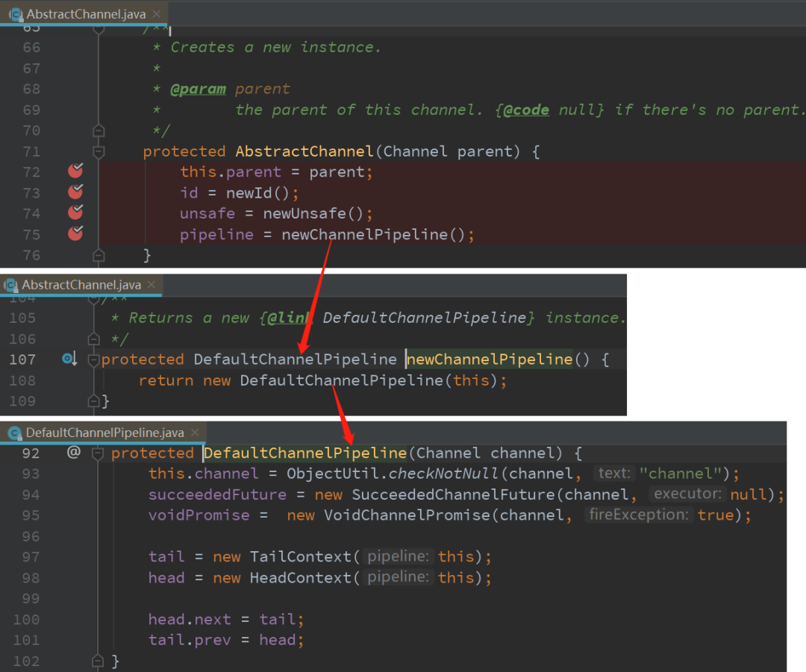Viewport: 806px width, 672px height.
Task: Collapse Javadoc end fold marker at line 106
Action: [x=93, y=339]
